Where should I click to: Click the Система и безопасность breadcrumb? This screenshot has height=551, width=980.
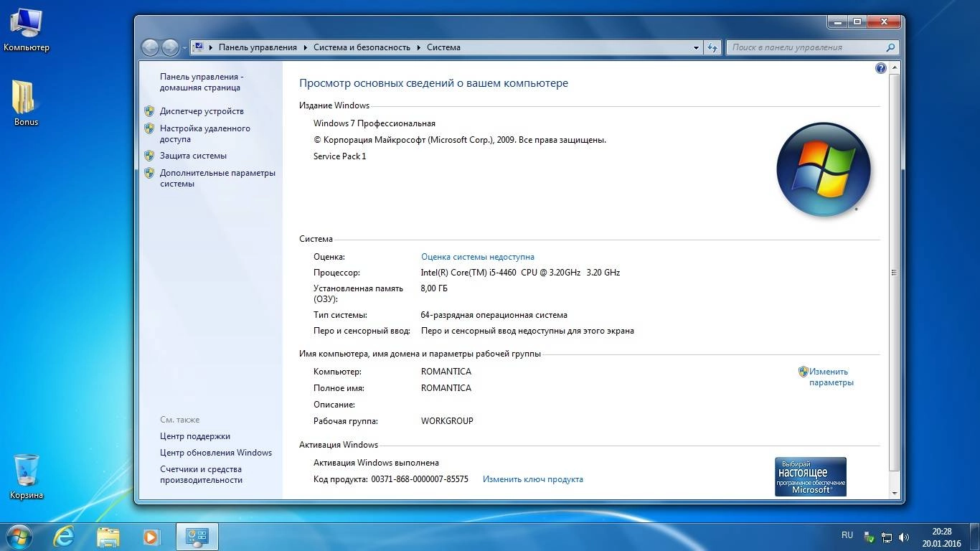pyautogui.click(x=362, y=47)
